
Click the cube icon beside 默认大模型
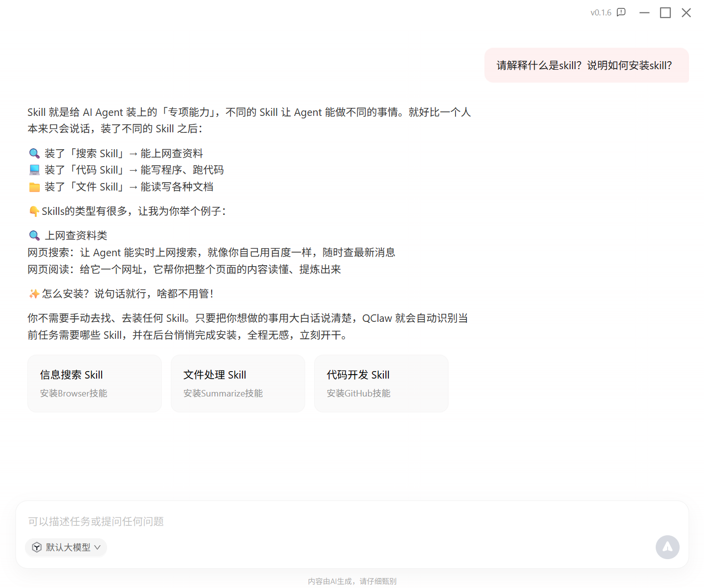point(37,547)
